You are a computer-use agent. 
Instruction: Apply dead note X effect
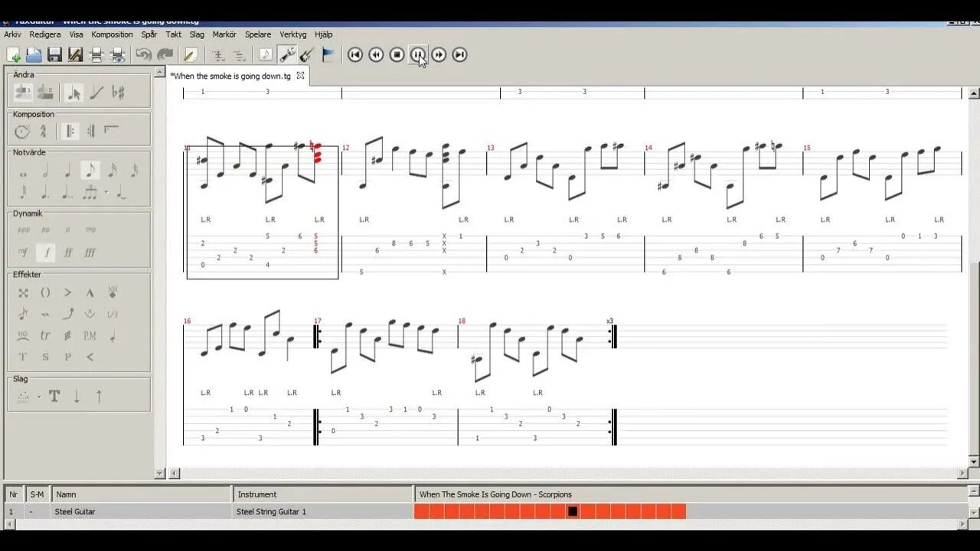tap(23, 293)
